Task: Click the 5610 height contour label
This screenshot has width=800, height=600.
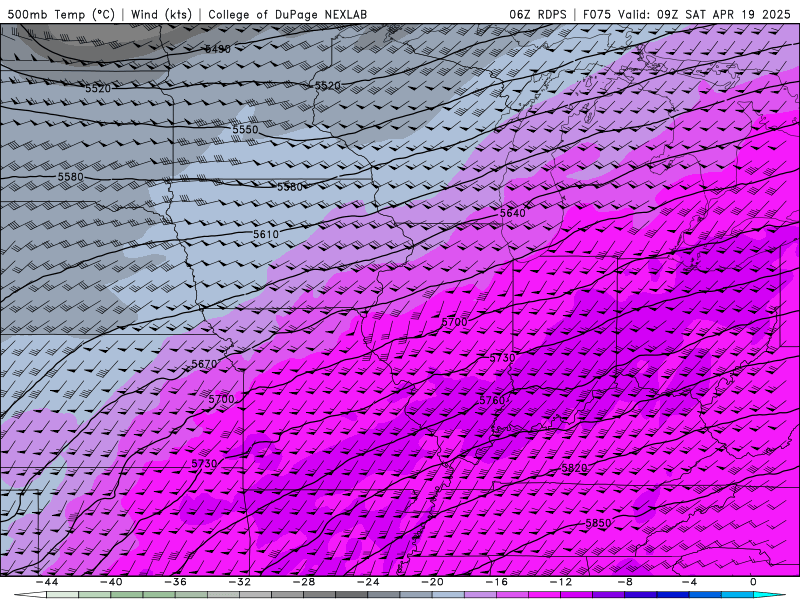Action: click(x=266, y=234)
